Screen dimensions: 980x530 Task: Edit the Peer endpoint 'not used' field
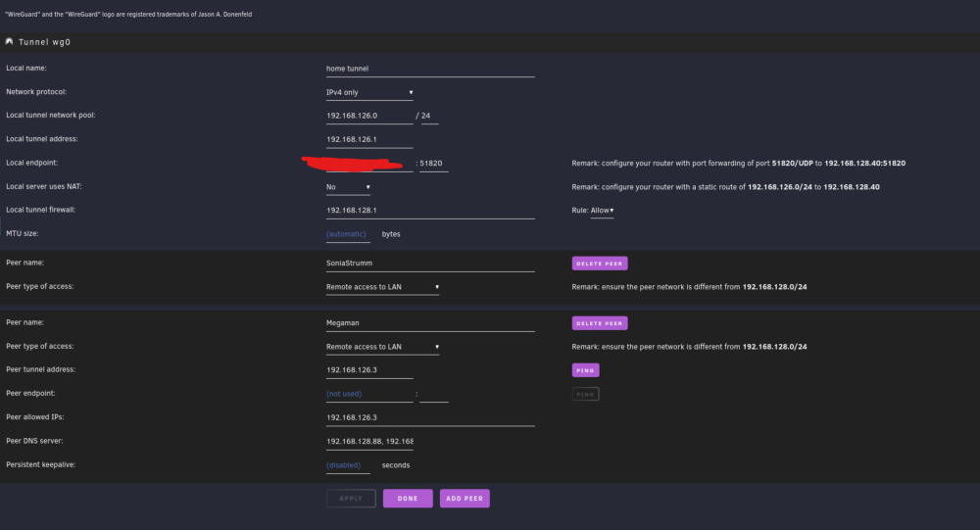pyautogui.click(x=369, y=394)
